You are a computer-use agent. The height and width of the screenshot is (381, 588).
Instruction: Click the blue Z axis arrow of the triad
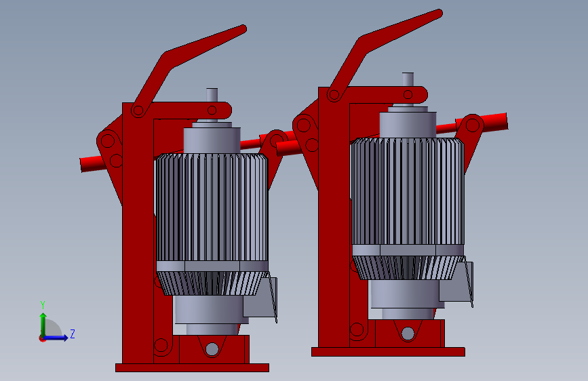click(56, 338)
